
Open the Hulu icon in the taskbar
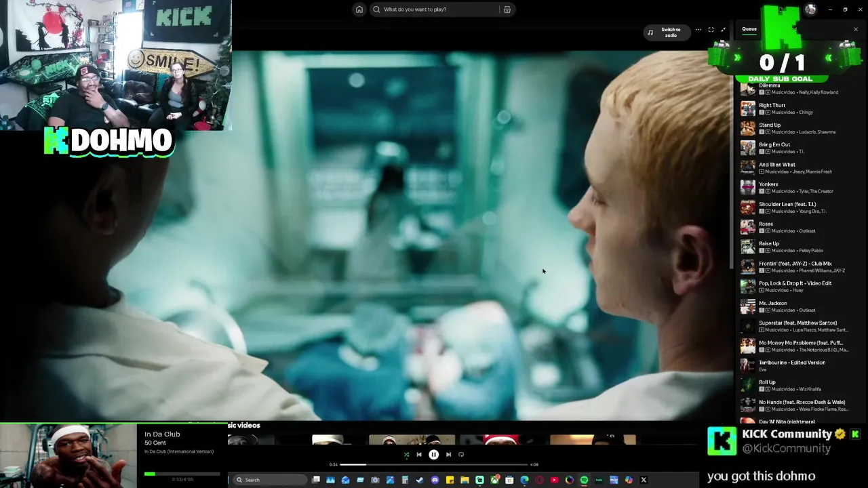tap(598, 480)
